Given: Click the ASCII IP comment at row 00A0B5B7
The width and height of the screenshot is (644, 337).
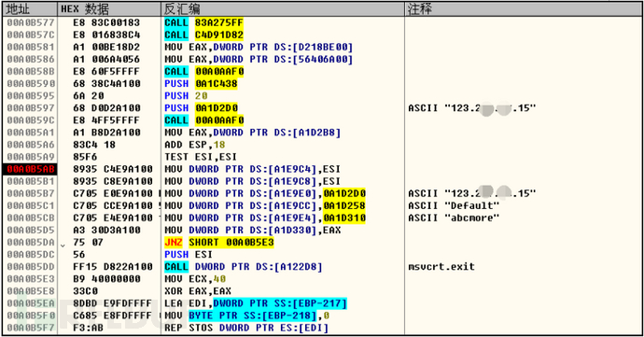Looking at the screenshot, I should 472,193.
